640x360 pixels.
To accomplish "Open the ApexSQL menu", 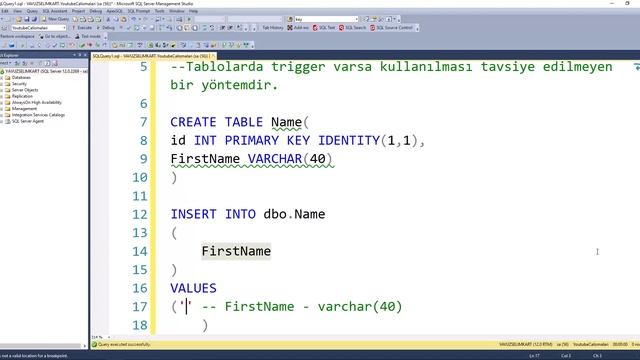I will click(x=114, y=11).
